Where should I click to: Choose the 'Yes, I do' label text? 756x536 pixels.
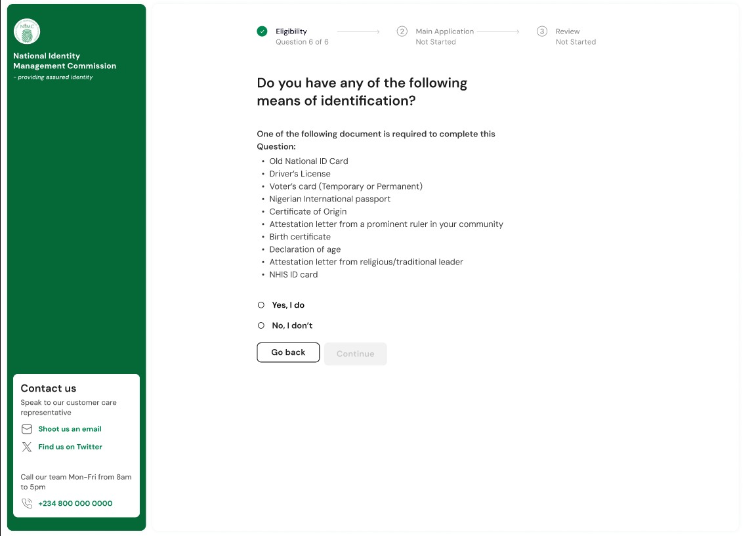coord(288,305)
